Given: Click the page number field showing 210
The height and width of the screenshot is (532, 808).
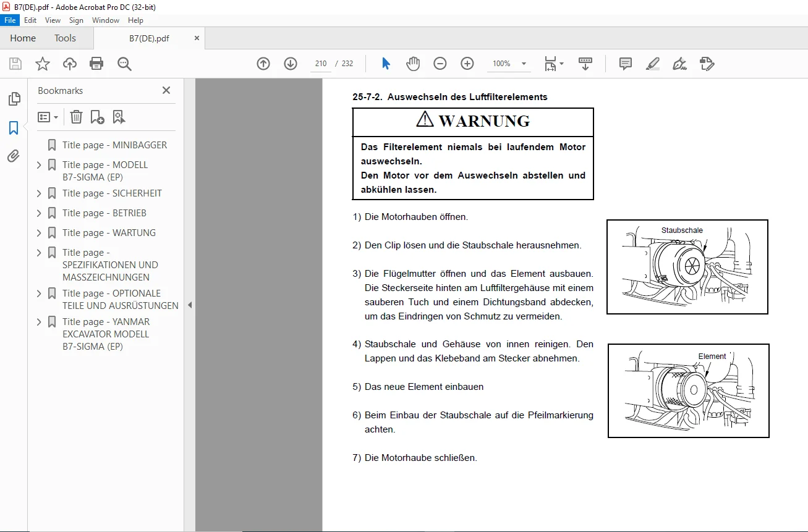Looking at the screenshot, I should 320,64.
